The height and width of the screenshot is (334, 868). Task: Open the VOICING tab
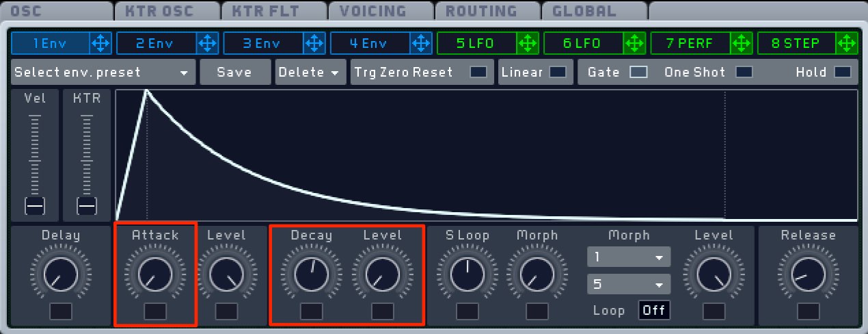pos(381,11)
